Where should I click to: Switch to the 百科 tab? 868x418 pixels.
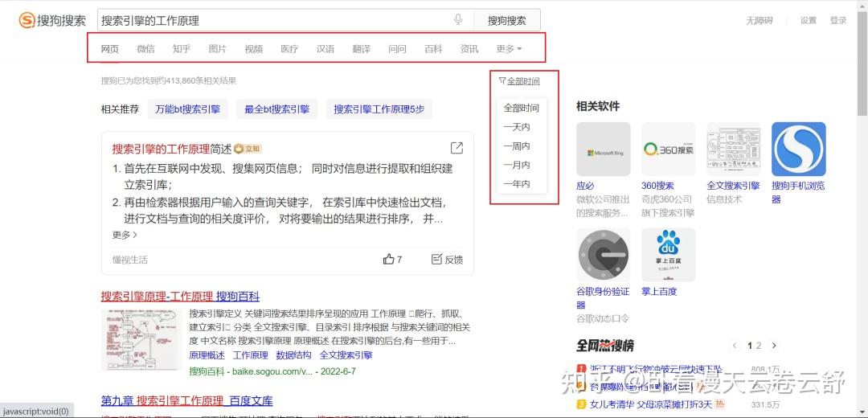coord(433,49)
